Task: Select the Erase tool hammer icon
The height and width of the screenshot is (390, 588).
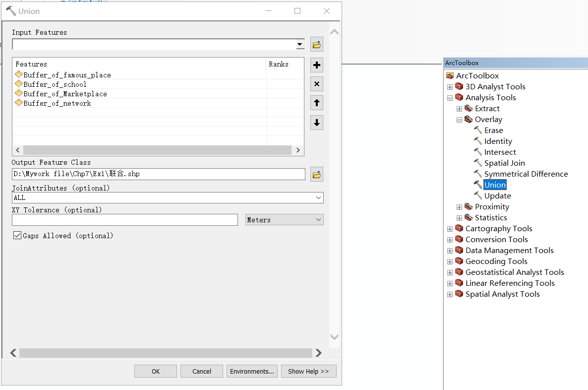Action: [478, 130]
